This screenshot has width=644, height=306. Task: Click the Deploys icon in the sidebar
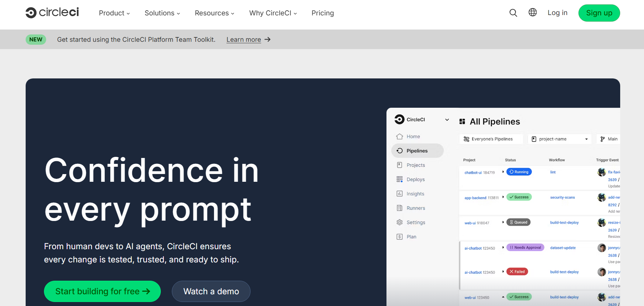click(x=400, y=179)
